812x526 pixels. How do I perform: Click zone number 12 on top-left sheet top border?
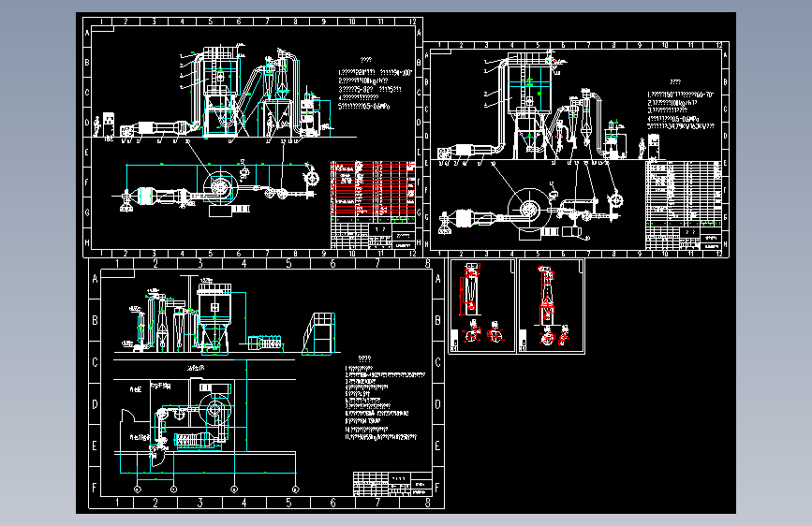coord(412,22)
